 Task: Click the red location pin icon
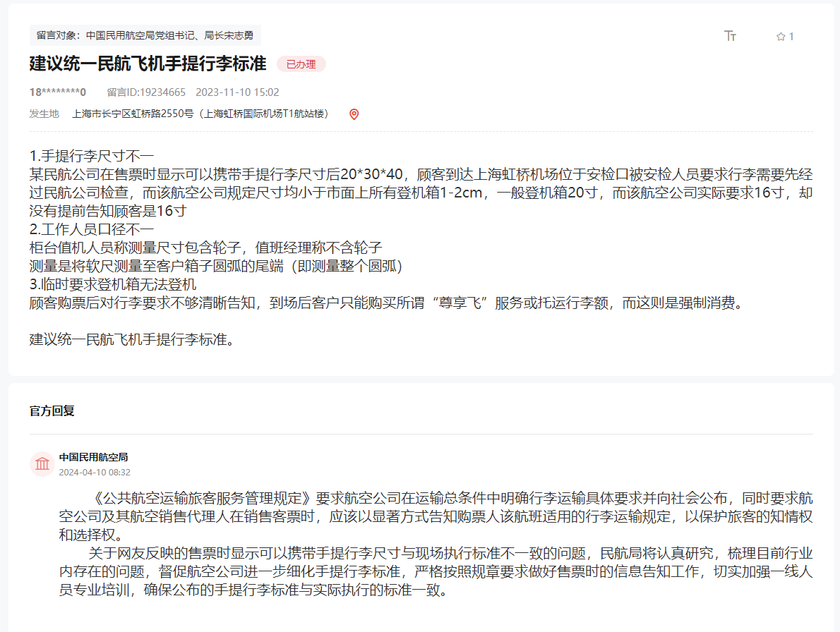point(354,114)
